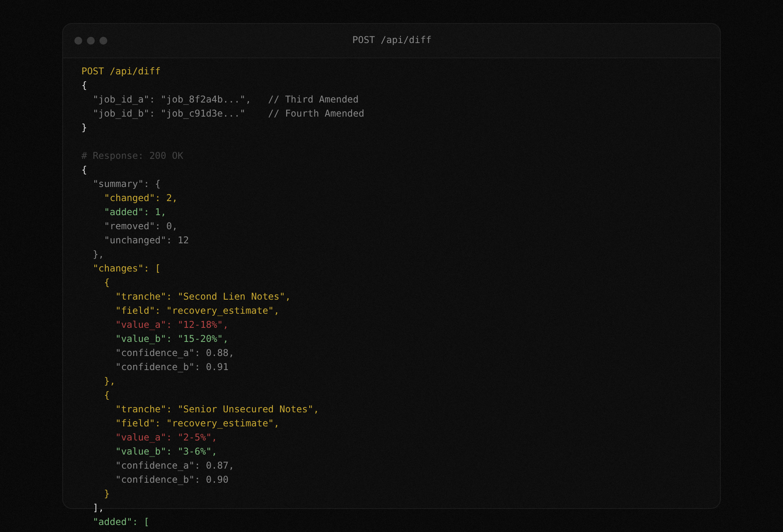Click the third gray window control dot
Screen dimensions: 783x532
point(103,41)
